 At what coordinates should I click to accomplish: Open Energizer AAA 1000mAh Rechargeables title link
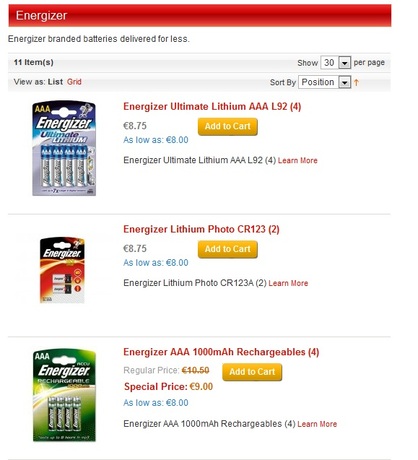[x=221, y=352]
